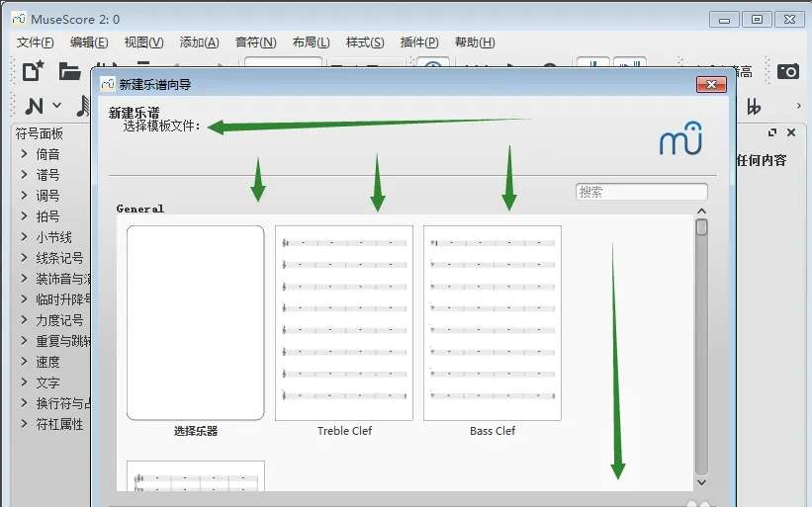The height and width of the screenshot is (507, 812).
Task: Toggle the note input N button
Action: [35, 106]
